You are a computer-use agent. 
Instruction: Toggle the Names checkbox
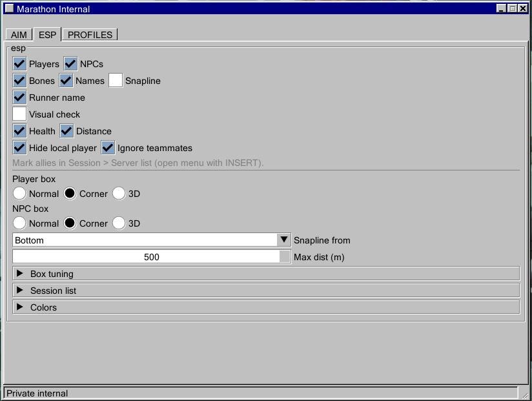tap(66, 81)
